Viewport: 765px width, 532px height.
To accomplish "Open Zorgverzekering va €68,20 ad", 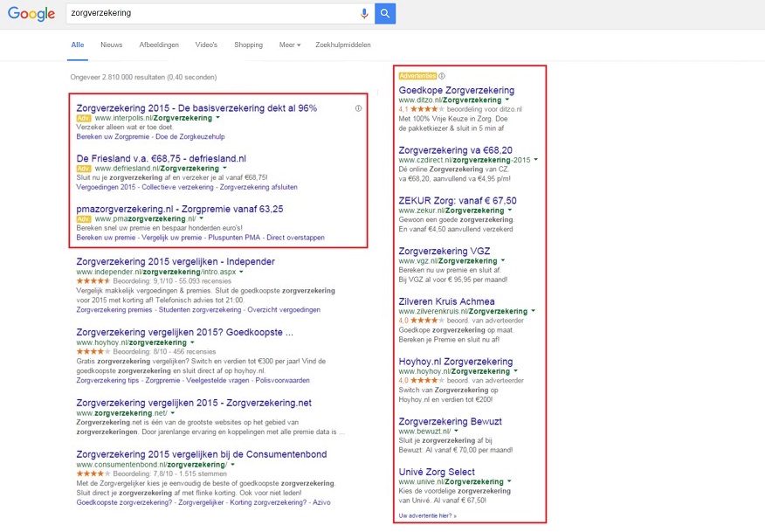I will point(455,150).
